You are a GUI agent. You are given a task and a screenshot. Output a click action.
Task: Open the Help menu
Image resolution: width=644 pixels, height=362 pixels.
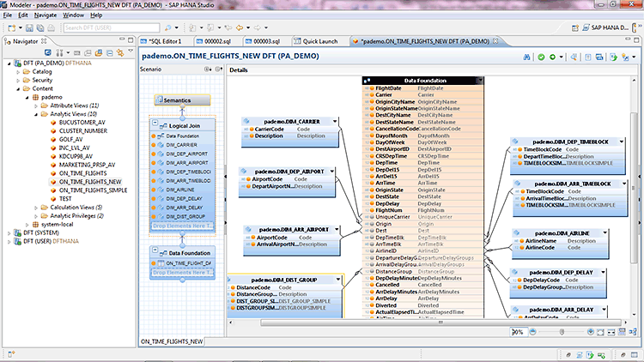(x=96, y=15)
